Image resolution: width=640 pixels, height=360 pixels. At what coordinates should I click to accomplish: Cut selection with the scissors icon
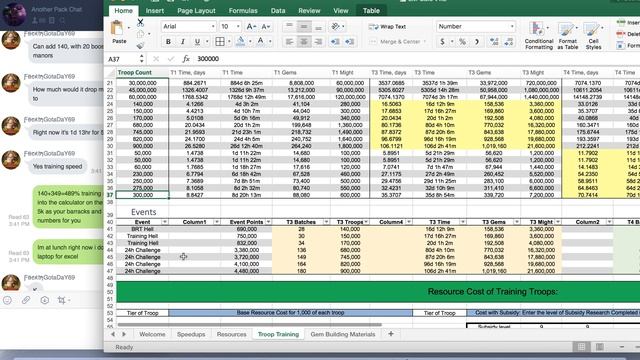pyautogui.click(x=140, y=22)
